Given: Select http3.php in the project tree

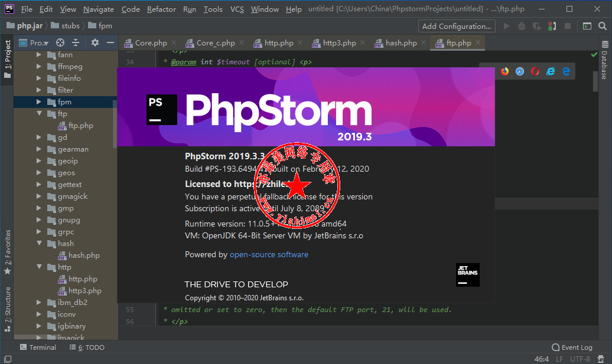Looking at the screenshot, I should point(80,291).
